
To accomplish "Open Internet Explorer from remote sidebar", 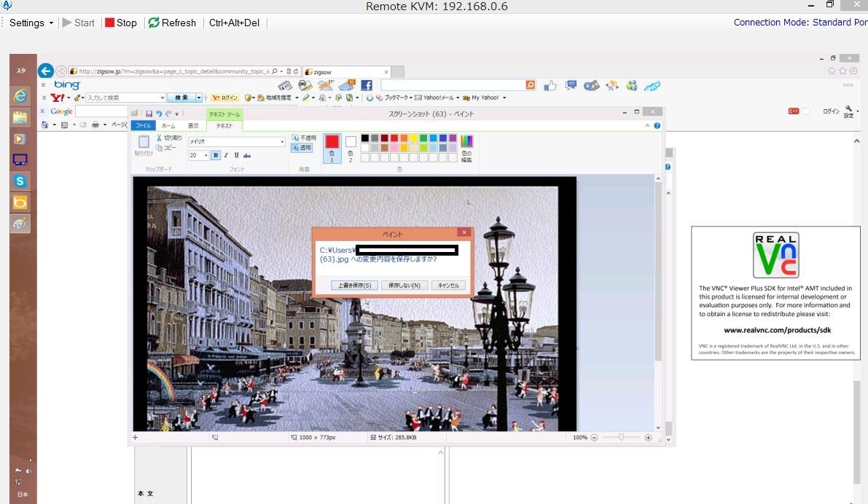I will tap(20, 95).
